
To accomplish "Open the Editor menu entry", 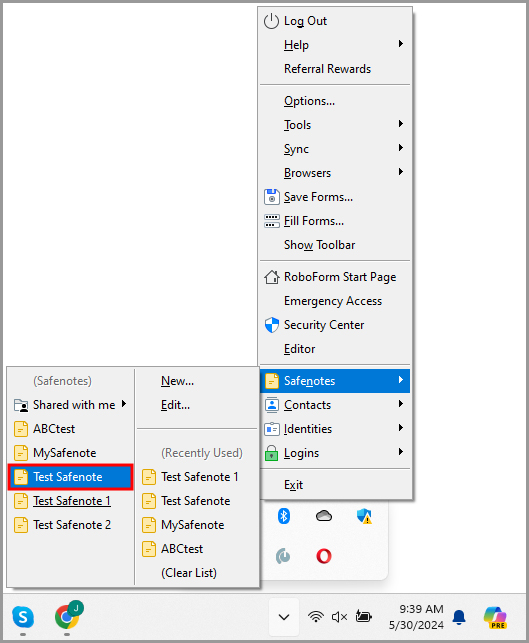I will tap(335, 349).
